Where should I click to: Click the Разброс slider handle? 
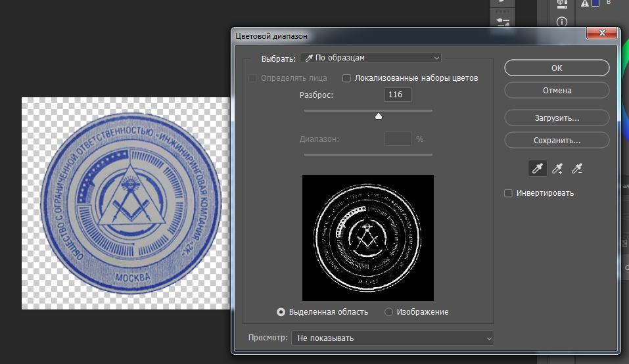coord(379,116)
